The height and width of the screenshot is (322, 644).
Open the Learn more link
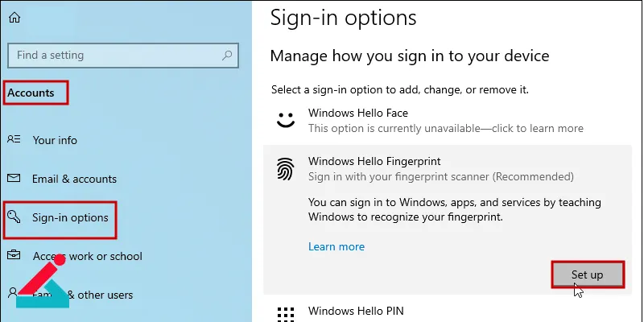(x=336, y=246)
